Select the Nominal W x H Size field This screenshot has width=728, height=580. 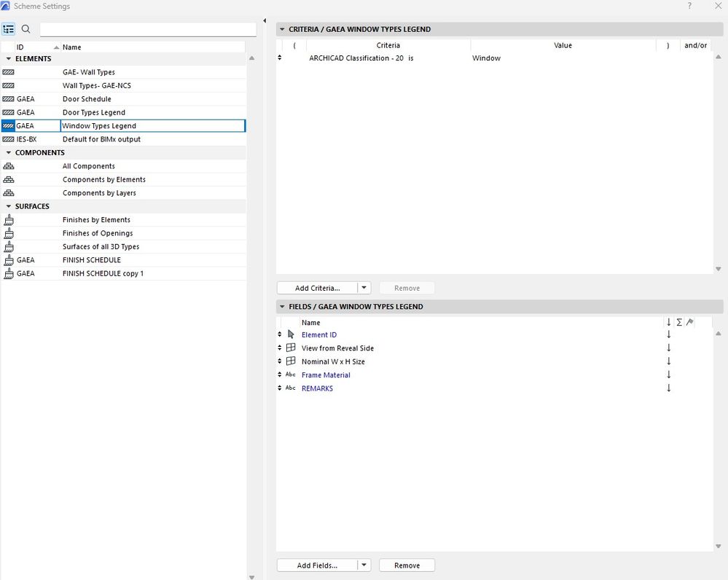[x=333, y=362]
